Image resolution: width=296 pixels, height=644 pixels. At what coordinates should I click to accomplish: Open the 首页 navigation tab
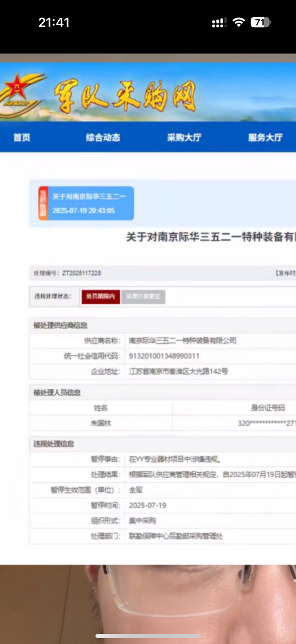coord(22,137)
